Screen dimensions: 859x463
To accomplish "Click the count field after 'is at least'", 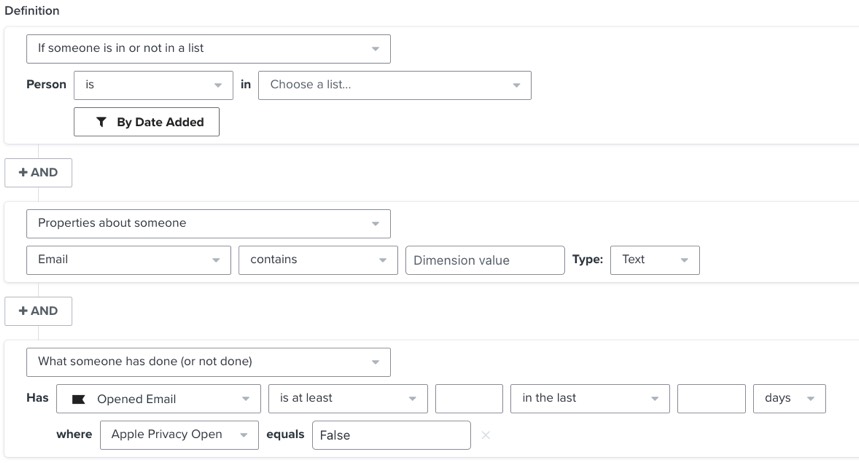I will point(469,399).
